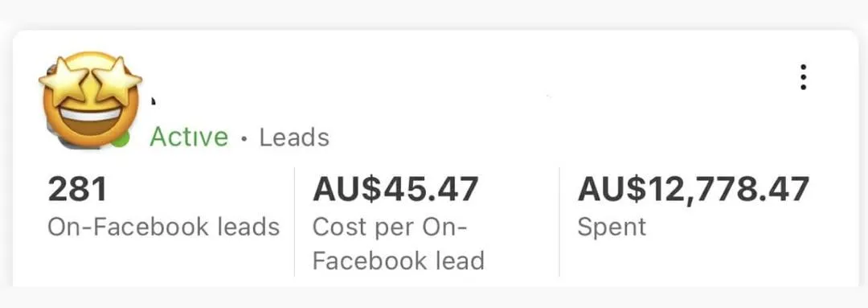Click the On-Facebook leads metric label

164,227
